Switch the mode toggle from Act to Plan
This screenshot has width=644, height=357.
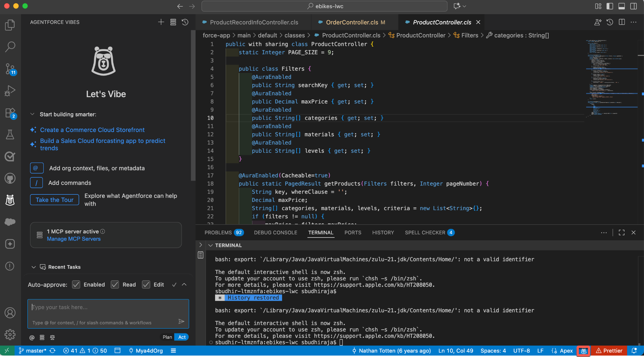click(x=167, y=337)
